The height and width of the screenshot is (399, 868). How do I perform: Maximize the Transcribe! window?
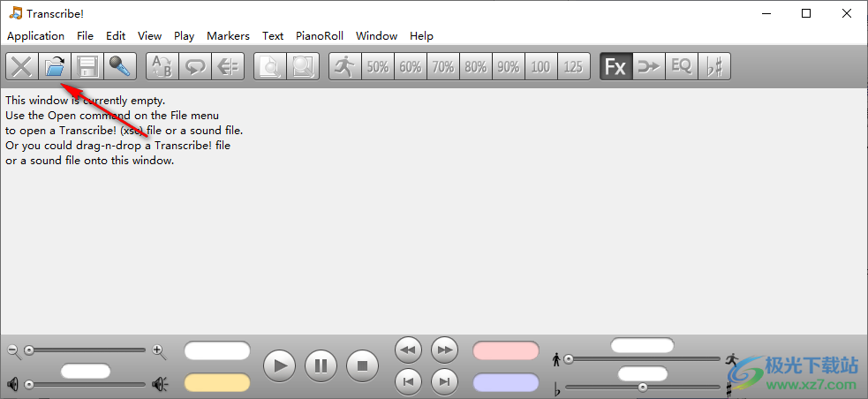coord(806,14)
